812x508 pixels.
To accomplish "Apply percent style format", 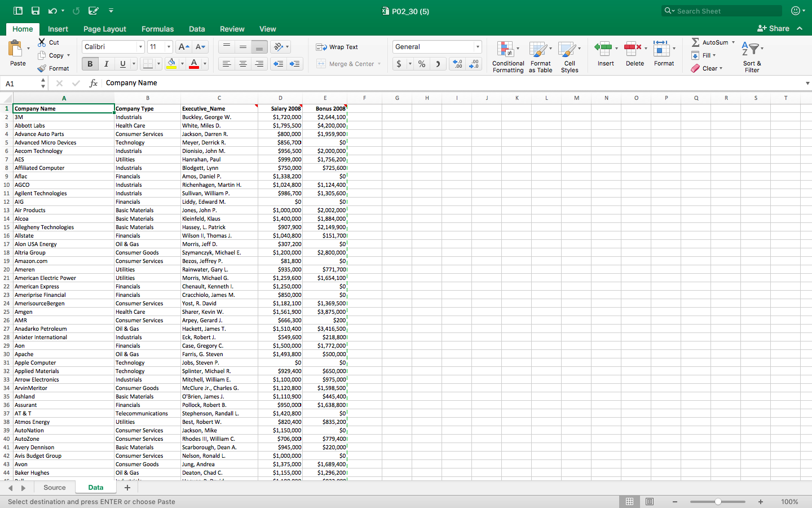I will tap(422, 64).
